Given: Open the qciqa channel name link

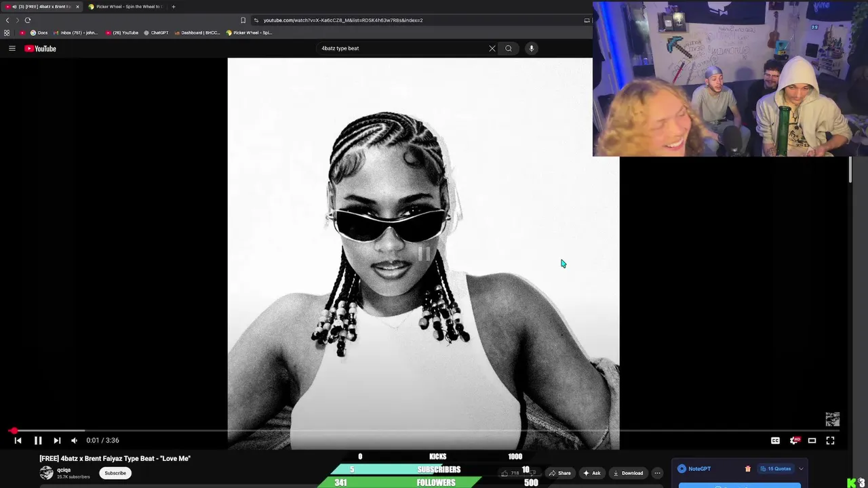Looking at the screenshot, I should pos(64,470).
